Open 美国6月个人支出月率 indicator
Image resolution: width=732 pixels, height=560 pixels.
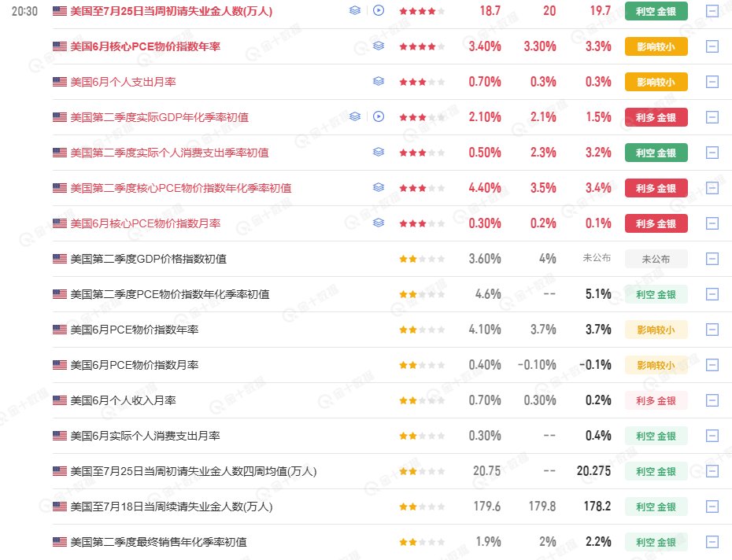pos(124,82)
